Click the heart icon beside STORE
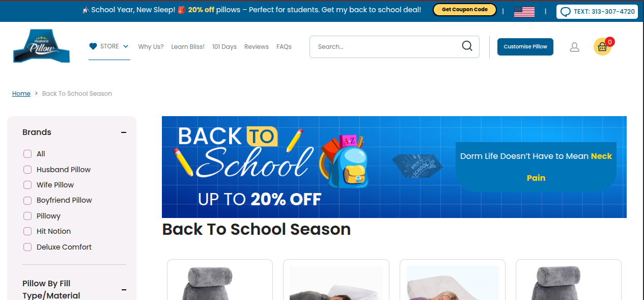 (x=93, y=46)
